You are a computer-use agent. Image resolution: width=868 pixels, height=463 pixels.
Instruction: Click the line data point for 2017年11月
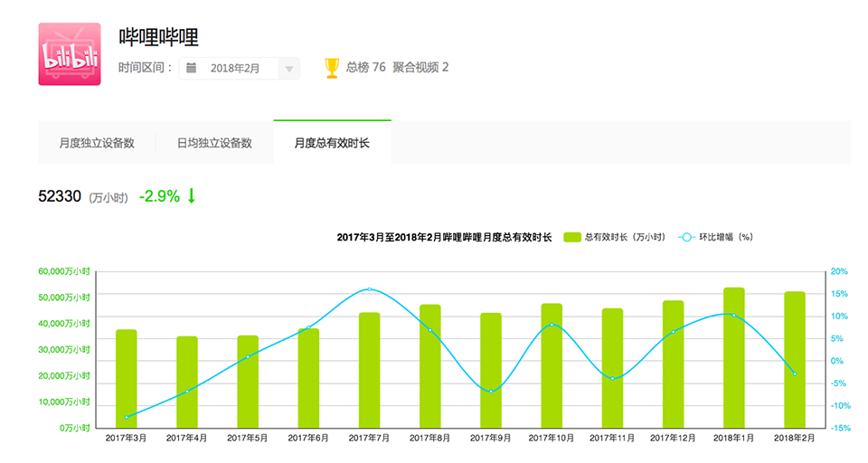(x=613, y=378)
